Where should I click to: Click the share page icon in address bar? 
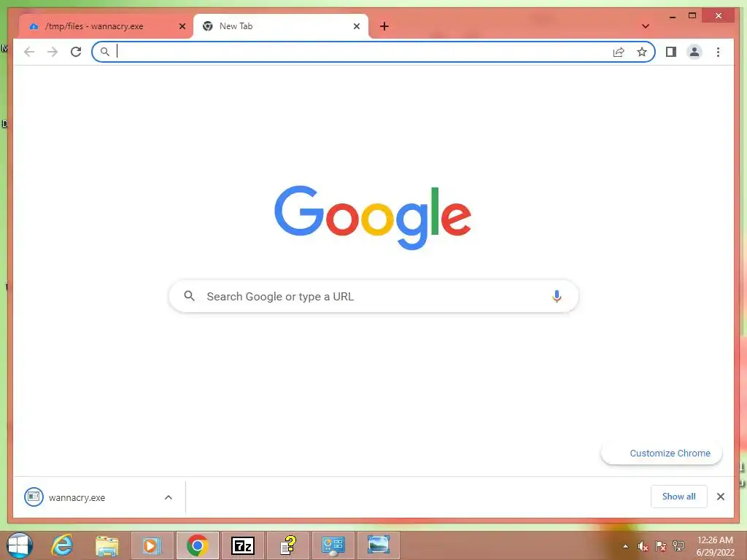pyautogui.click(x=619, y=52)
